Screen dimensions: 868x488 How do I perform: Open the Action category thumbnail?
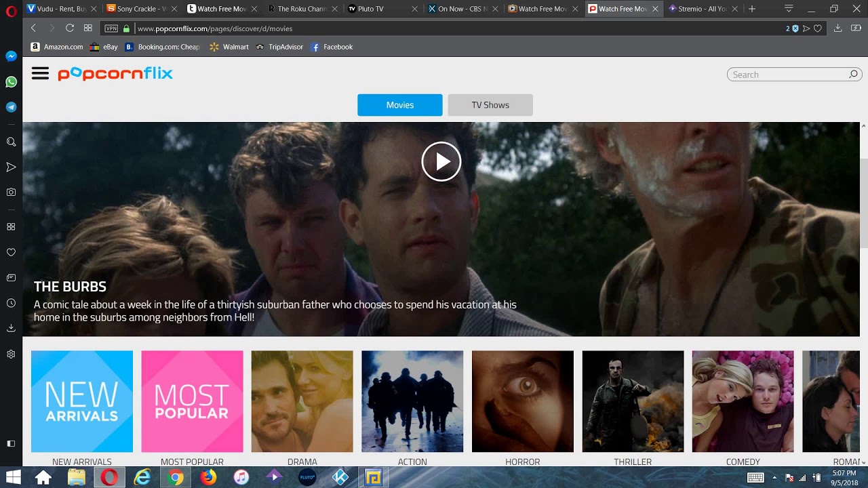412,401
